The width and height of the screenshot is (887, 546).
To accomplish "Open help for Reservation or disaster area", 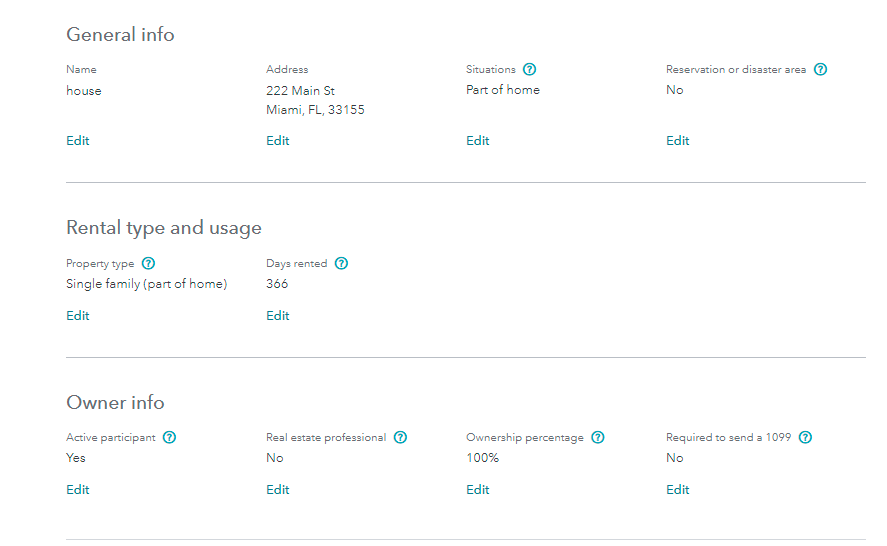I will (x=820, y=70).
